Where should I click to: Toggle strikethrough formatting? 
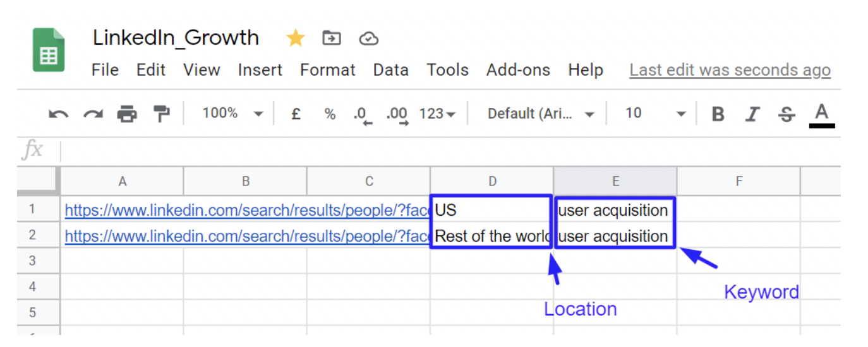click(x=787, y=114)
